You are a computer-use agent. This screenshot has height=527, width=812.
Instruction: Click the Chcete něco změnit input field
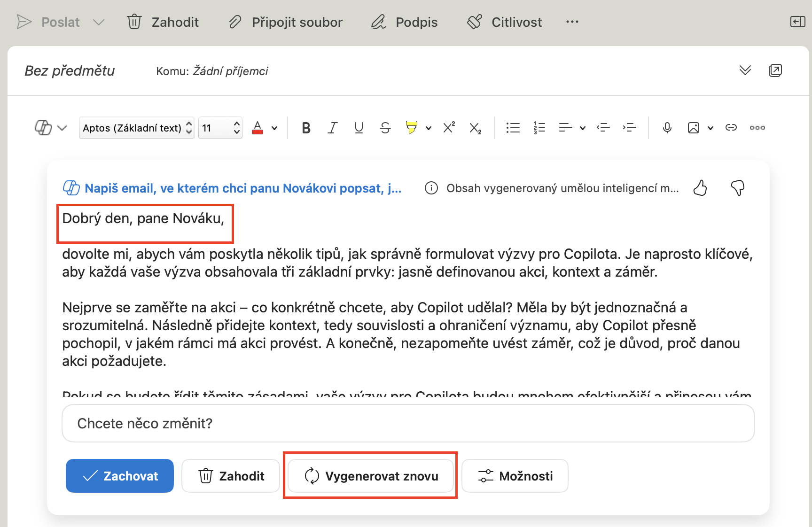click(x=408, y=423)
